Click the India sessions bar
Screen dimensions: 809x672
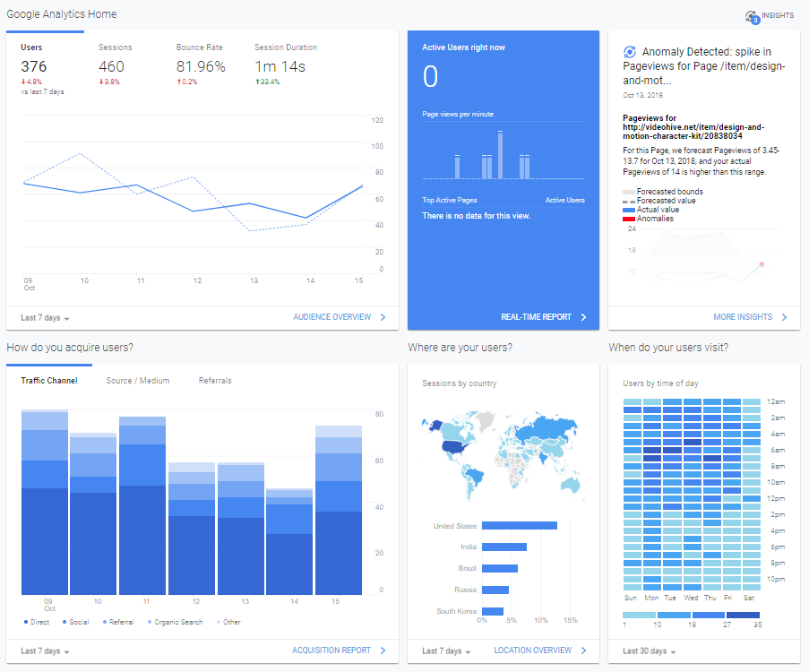(x=504, y=547)
